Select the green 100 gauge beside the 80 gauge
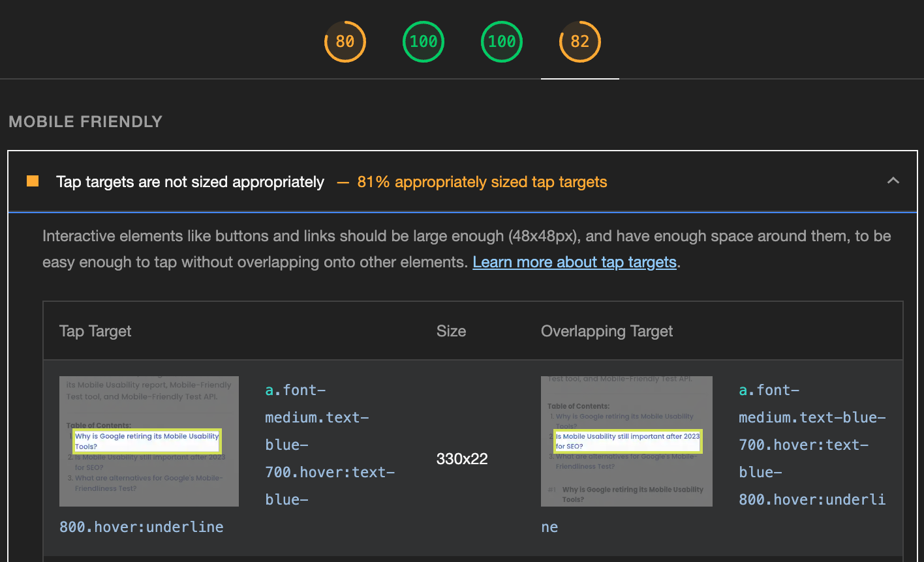The image size is (924, 562). point(423,42)
